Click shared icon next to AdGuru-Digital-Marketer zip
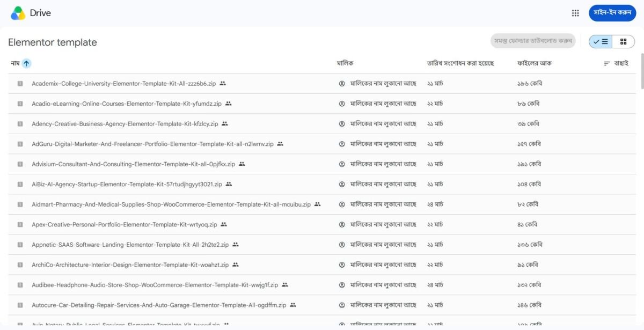Viewport: 644px width, 330px height. coord(280,144)
